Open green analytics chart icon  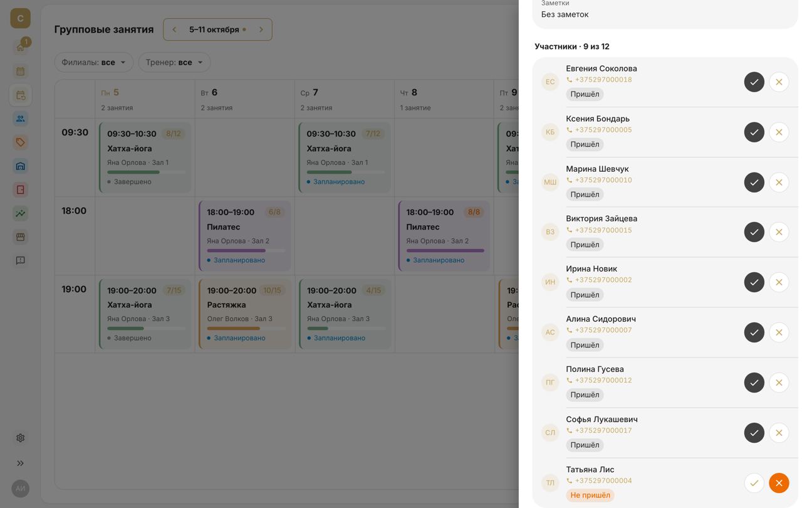[x=21, y=213]
